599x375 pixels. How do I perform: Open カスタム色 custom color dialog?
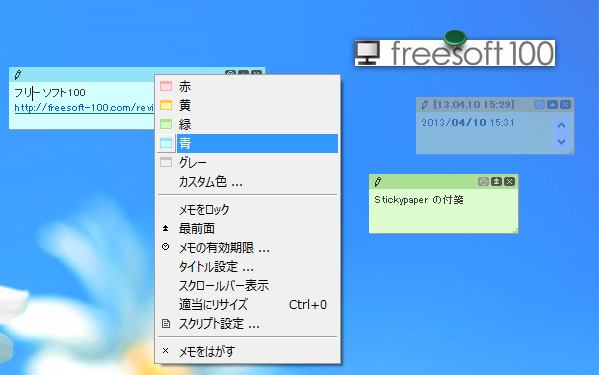pos(248,182)
